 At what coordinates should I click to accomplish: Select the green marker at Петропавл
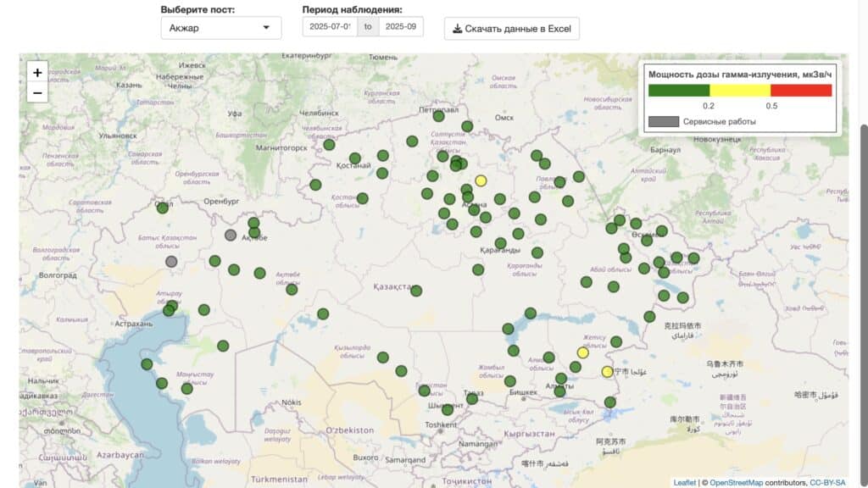point(438,116)
